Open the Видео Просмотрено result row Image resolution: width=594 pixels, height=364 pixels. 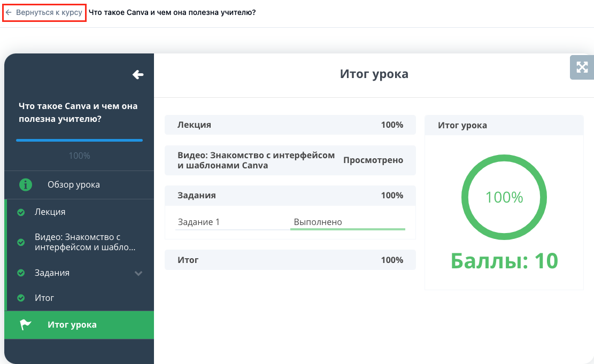coord(290,160)
